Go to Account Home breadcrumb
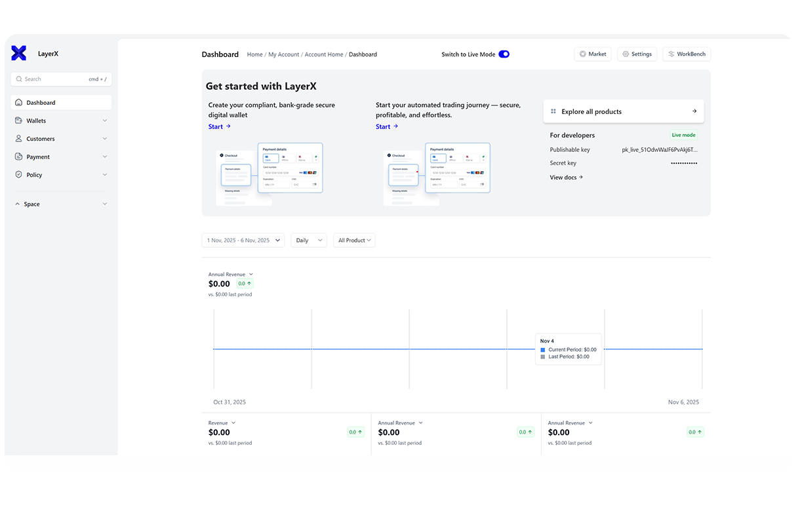This screenshot has height=532, width=800. pos(324,54)
